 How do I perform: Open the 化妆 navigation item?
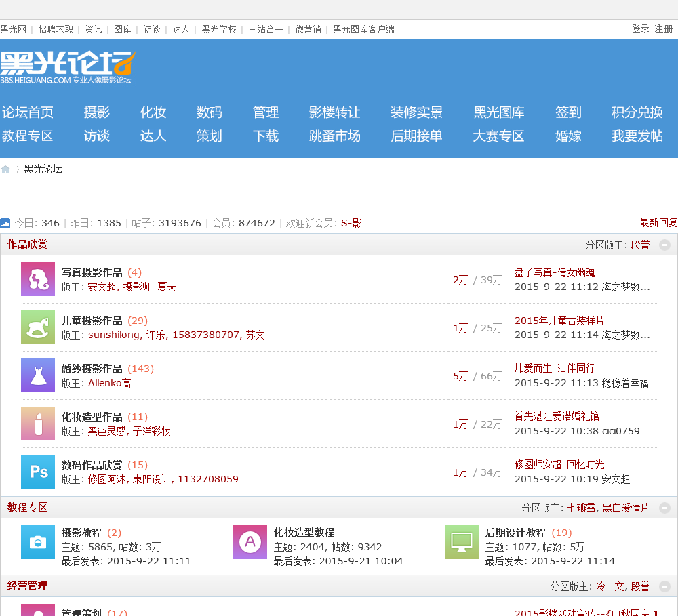(153, 112)
